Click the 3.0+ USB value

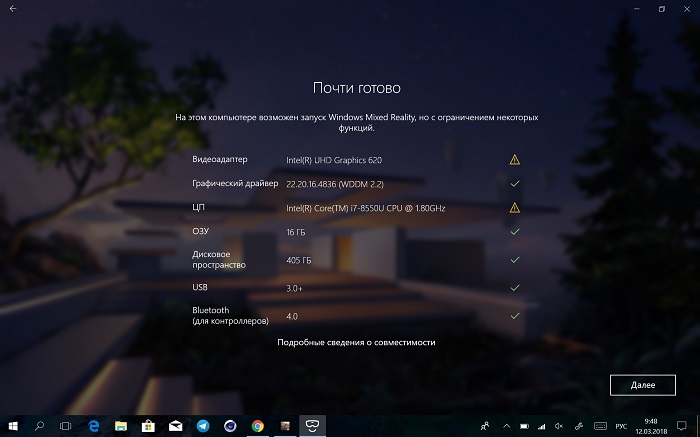[x=294, y=288]
